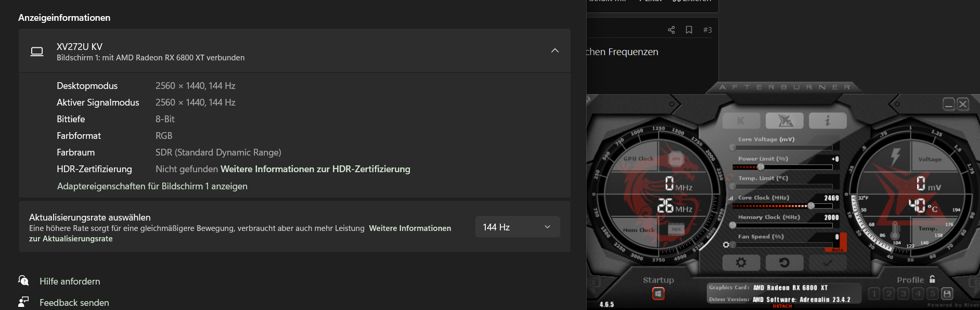
Task: Click the GPU chip icon in the clock gauge
Action: point(676,159)
